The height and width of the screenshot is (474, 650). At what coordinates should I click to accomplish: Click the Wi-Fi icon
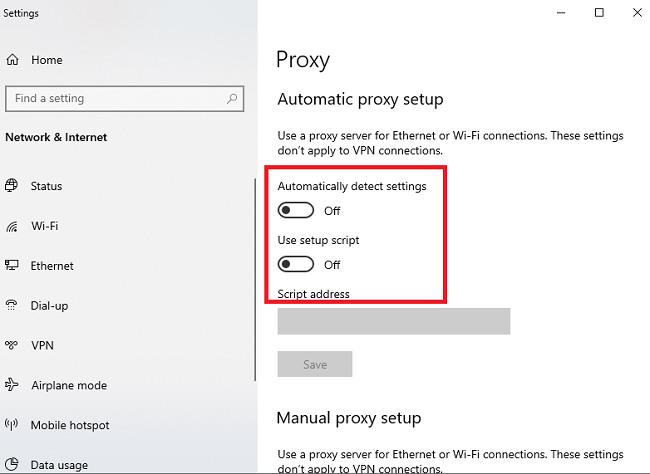(x=12, y=226)
